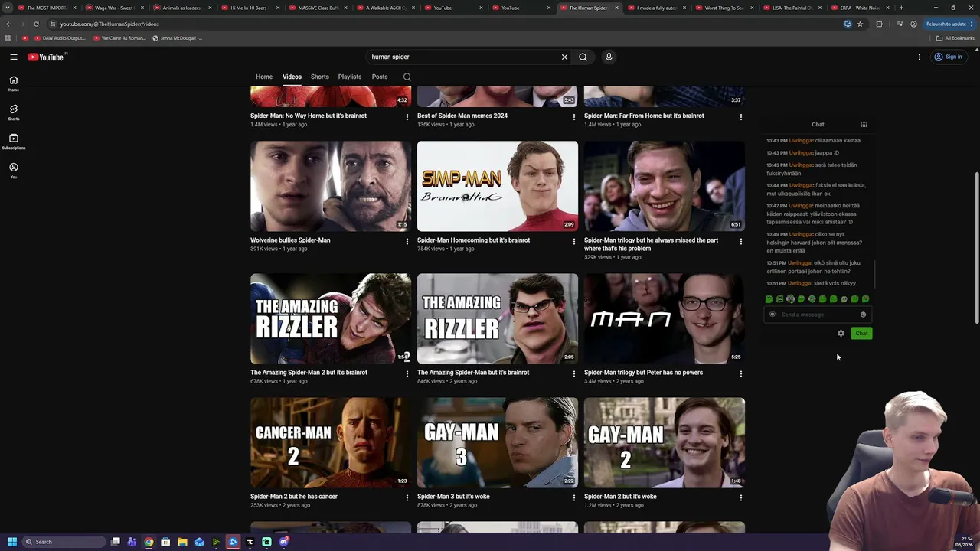
Task: Go to the YouTube logo home link
Action: 46,57
